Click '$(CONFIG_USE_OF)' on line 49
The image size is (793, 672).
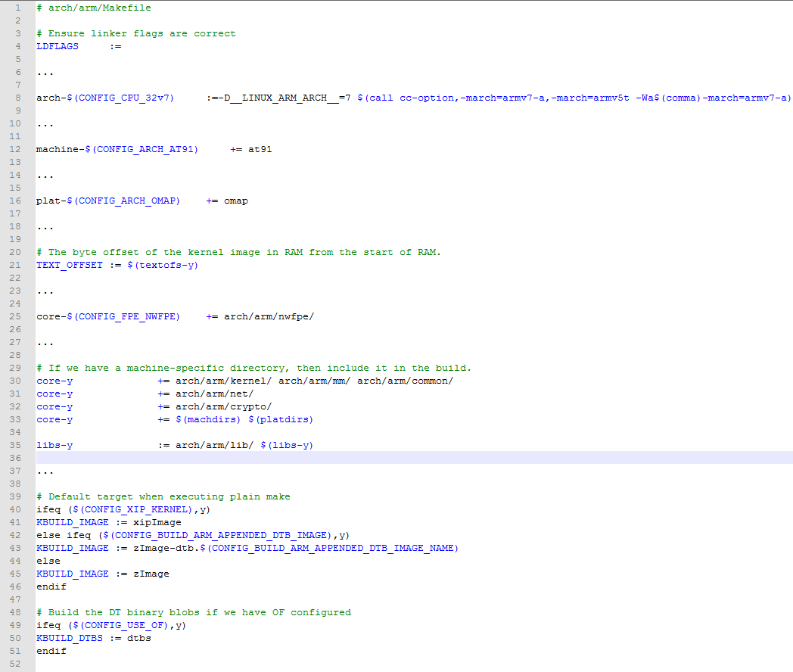120,626
